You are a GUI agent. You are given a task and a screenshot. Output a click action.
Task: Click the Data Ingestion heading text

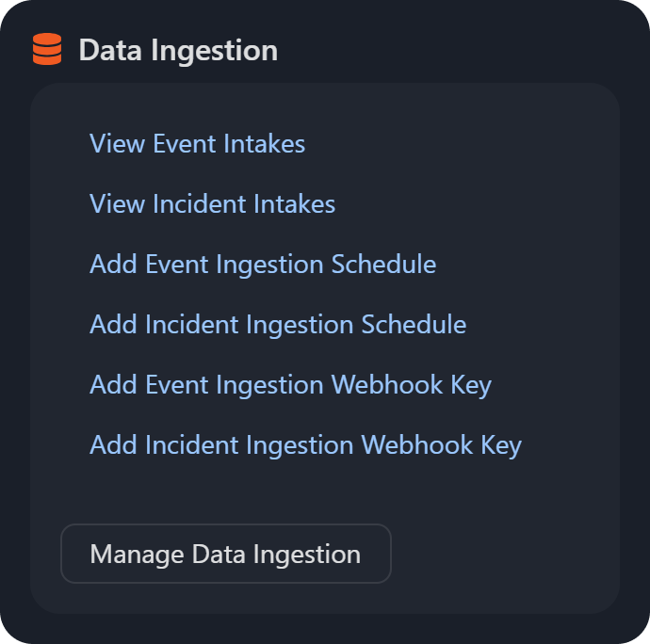click(178, 50)
